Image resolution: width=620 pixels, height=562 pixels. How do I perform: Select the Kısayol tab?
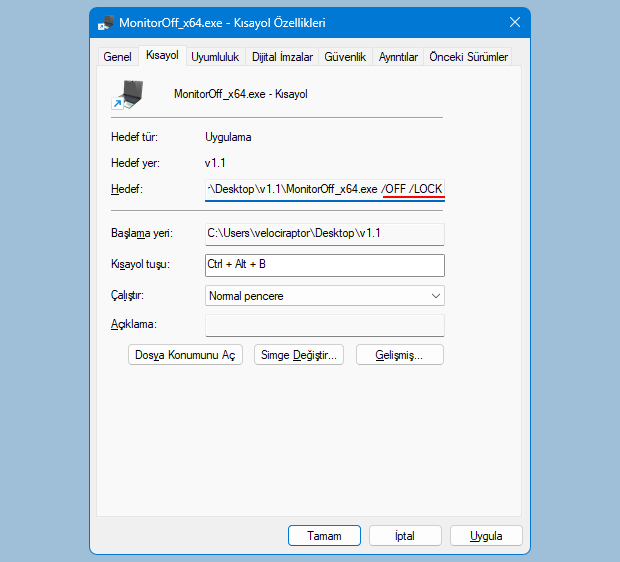[x=162, y=56]
